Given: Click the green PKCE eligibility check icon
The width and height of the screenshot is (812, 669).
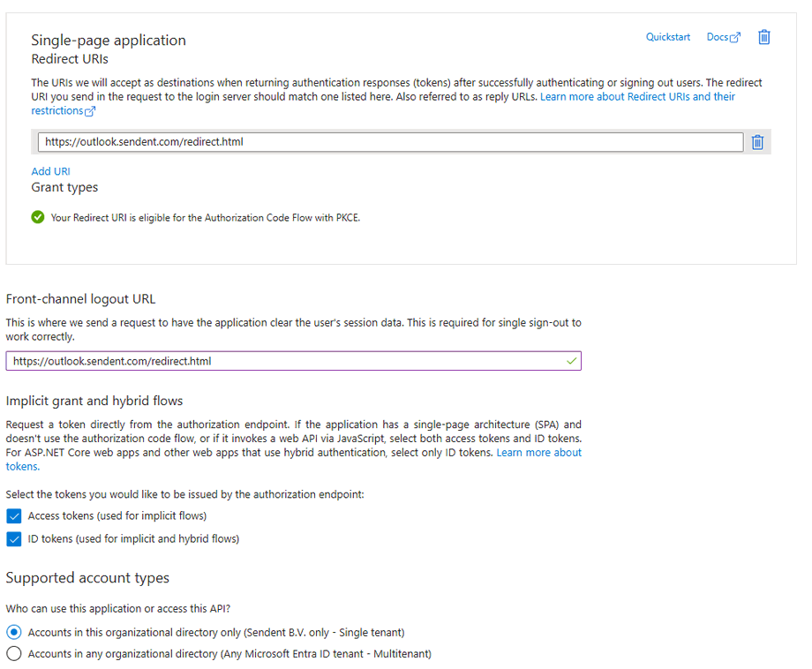Looking at the screenshot, I should point(38,217).
